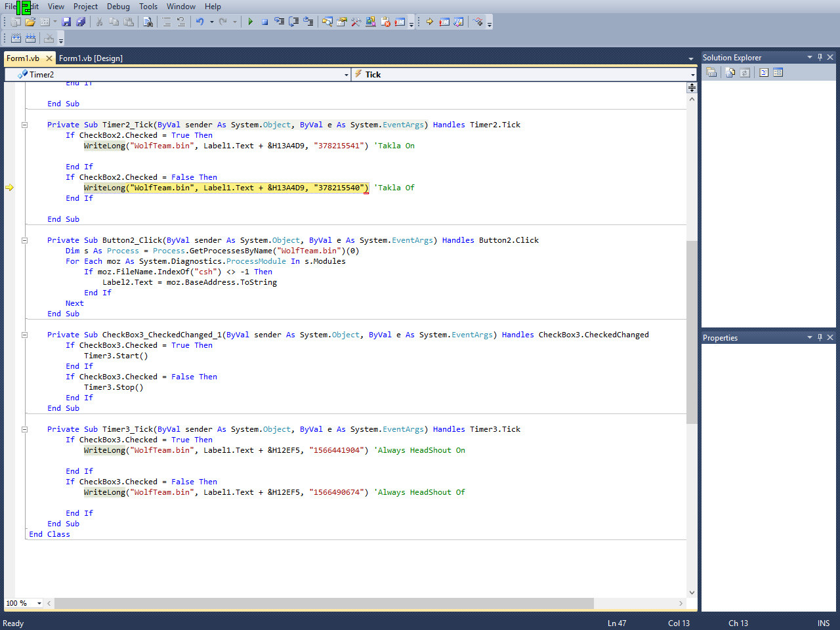The height and width of the screenshot is (630, 840).
Task: Open the Tick method name dropdown
Action: pos(693,75)
